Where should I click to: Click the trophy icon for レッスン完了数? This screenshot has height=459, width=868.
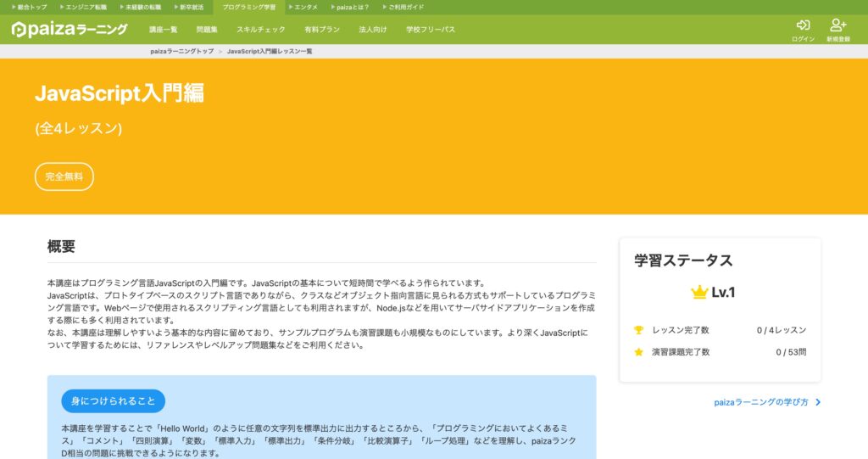click(639, 330)
